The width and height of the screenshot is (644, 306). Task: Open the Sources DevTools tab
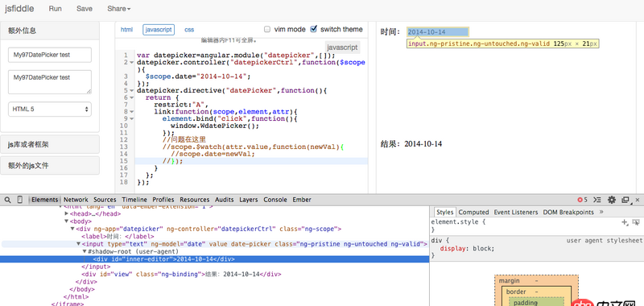pos(105,200)
